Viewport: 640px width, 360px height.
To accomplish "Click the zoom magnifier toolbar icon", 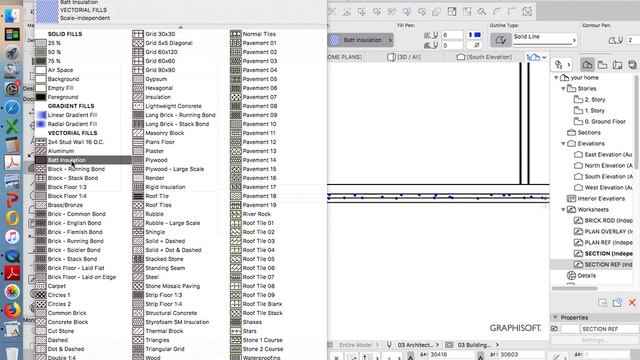I will (482, 11).
